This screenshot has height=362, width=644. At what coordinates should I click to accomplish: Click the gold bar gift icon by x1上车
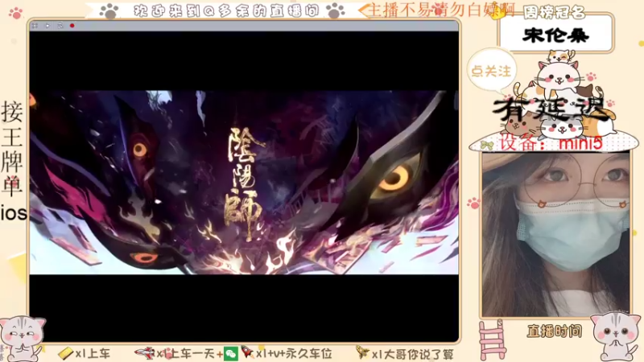coord(65,353)
